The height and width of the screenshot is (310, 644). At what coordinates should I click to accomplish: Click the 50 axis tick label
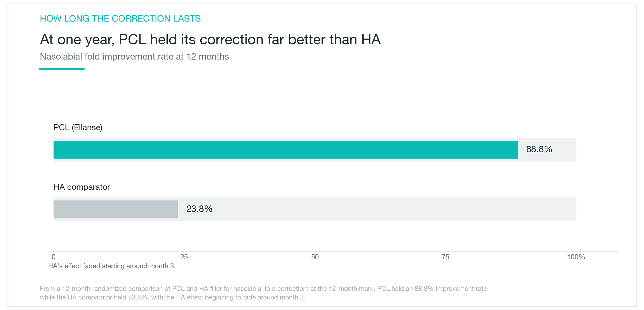pos(315,257)
